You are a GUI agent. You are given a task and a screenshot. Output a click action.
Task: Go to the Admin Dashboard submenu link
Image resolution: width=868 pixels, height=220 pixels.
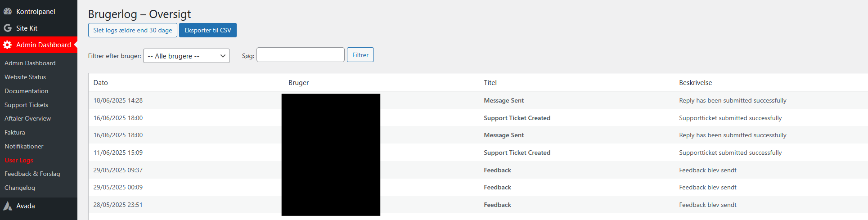click(30, 63)
